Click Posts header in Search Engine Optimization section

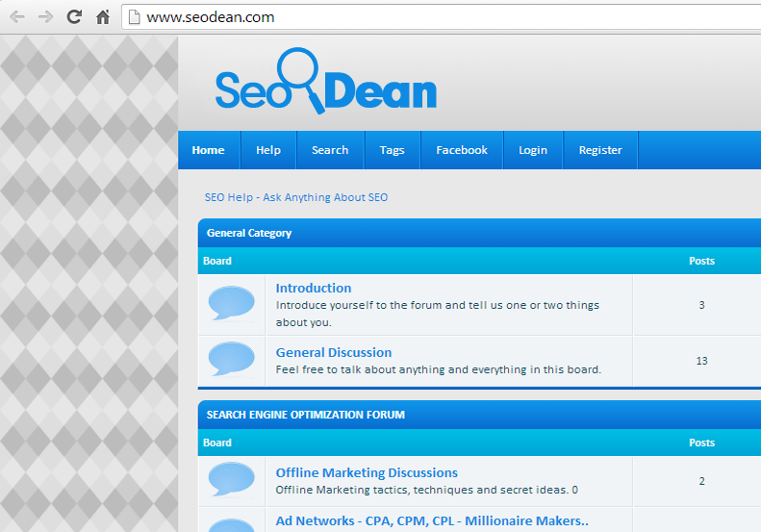[701, 443]
